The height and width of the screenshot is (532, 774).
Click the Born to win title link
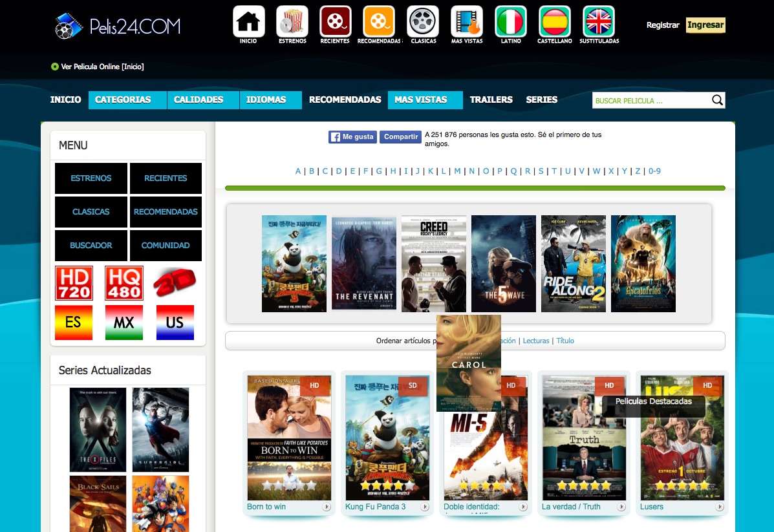point(266,507)
